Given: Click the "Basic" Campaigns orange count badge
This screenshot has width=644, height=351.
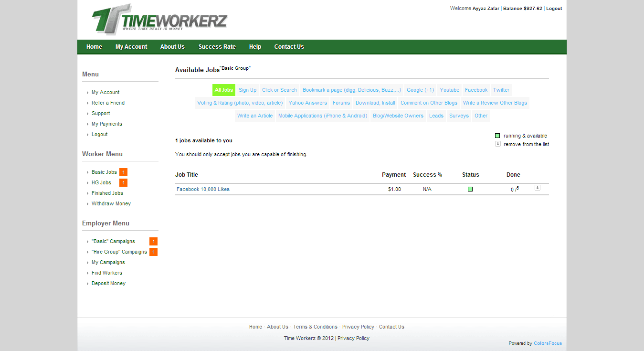Looking at the screenshot, I should pos(153,242).
